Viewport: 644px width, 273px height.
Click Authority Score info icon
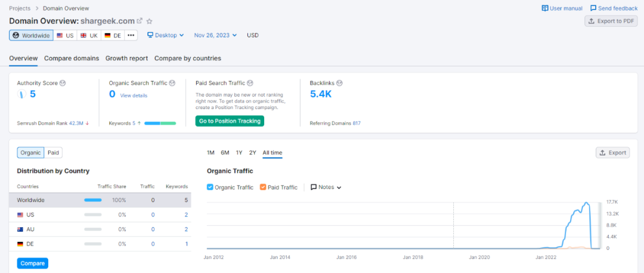pos(63,83)
